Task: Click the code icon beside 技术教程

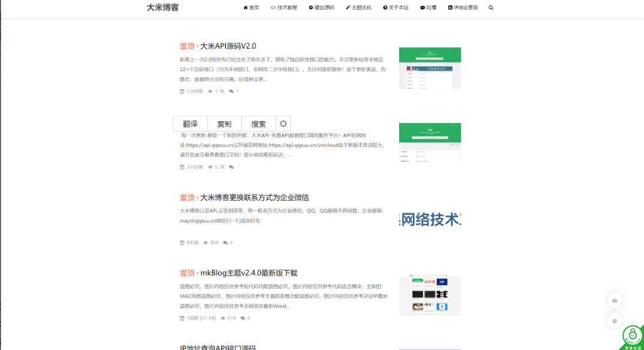Action: click(274, 8)
